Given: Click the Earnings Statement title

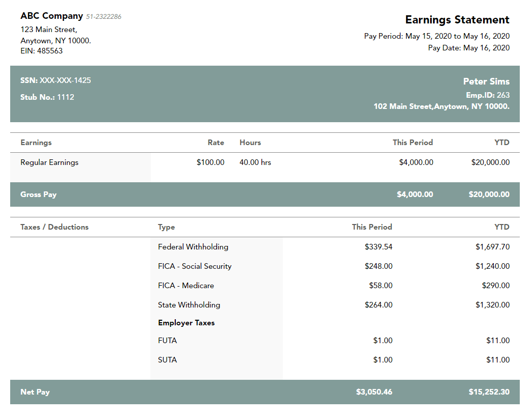Looking at the screenshot, I should click(x=457, y=20).
